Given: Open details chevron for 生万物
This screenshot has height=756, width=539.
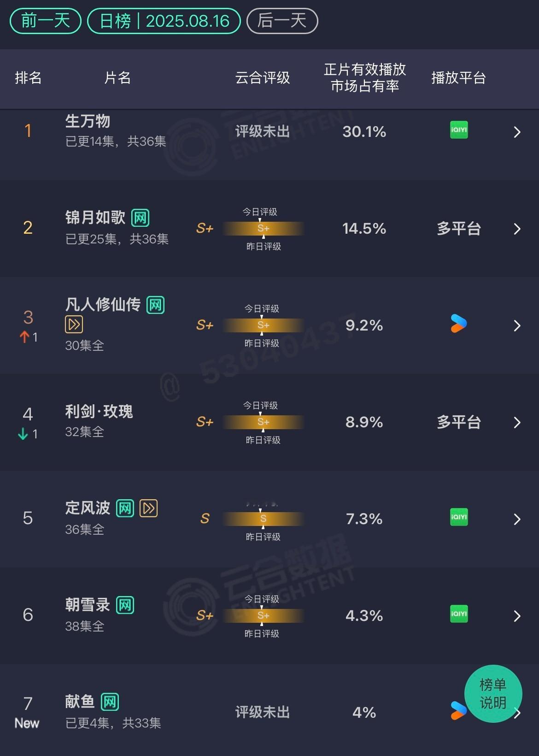Looking at the screenshot, I should pyautogui.click(x=517, y=132).
